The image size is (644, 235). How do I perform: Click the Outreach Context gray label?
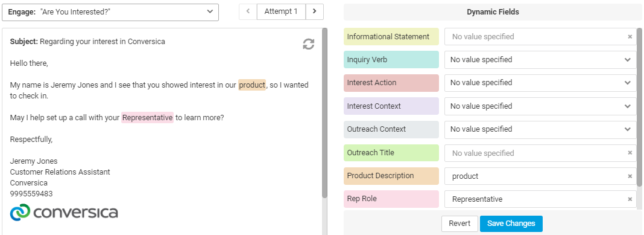click(x=391, y=129)
